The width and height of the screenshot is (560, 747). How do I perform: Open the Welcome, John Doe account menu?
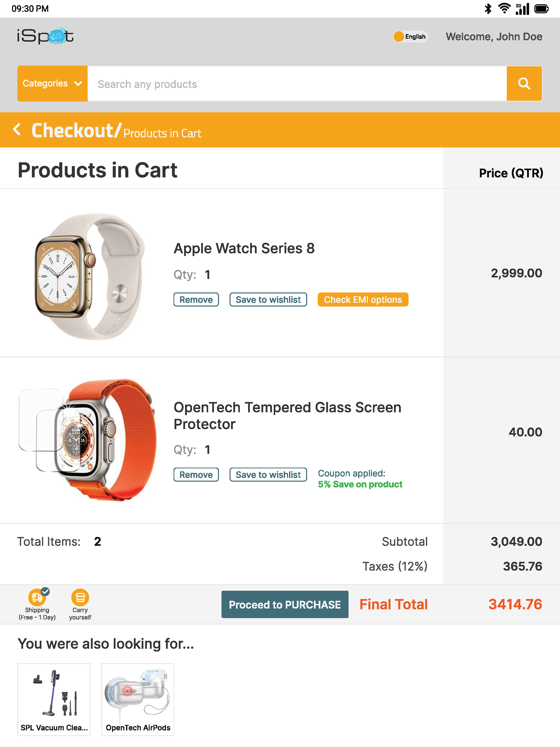[494, 36]
